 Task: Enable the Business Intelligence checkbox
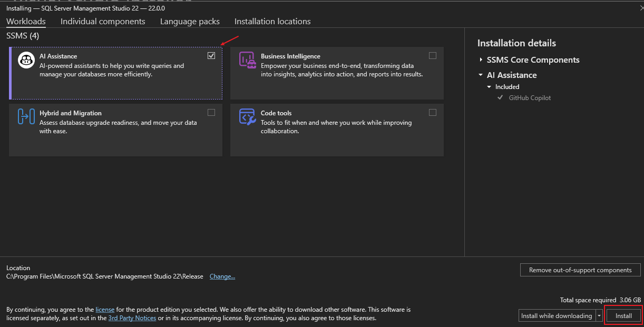pos(433,56)
